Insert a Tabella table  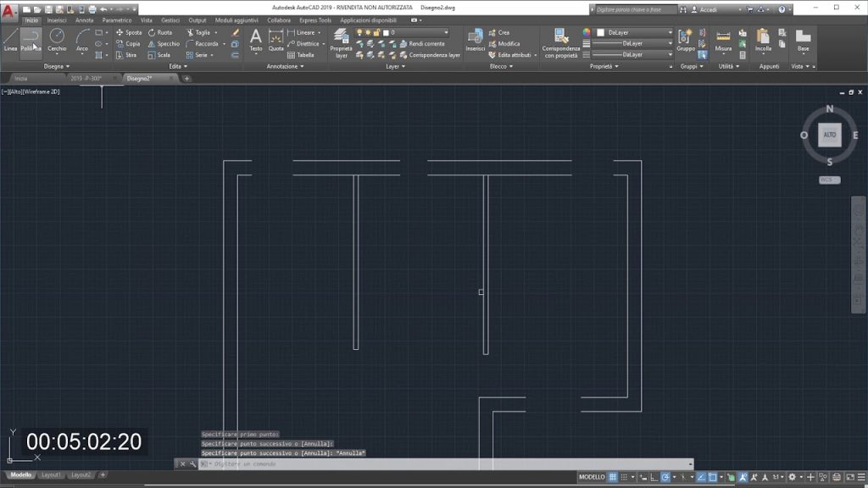coord(301,55)
